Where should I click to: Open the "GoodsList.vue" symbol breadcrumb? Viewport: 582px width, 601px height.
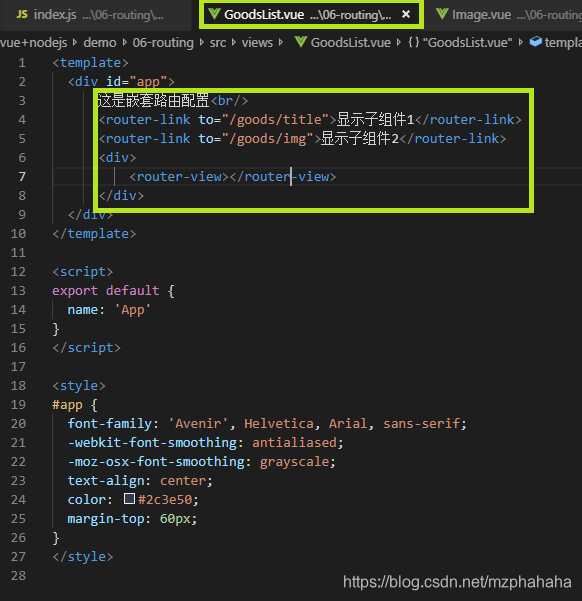467,43
